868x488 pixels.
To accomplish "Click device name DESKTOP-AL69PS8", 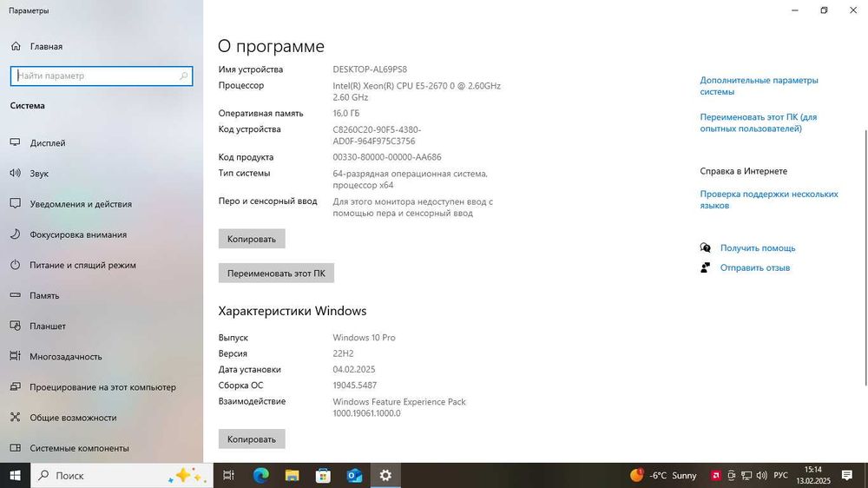I will tap(370, 69).
